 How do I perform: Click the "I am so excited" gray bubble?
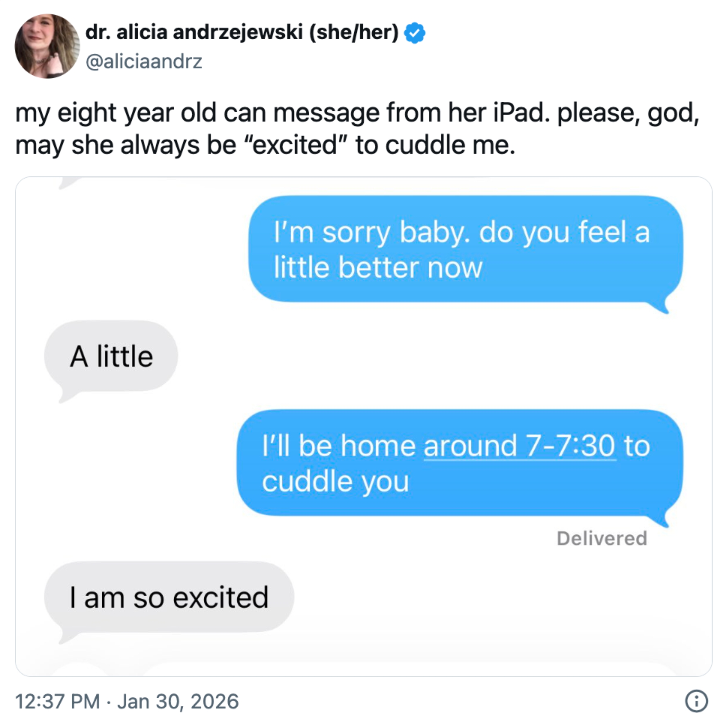click(169, 597)
